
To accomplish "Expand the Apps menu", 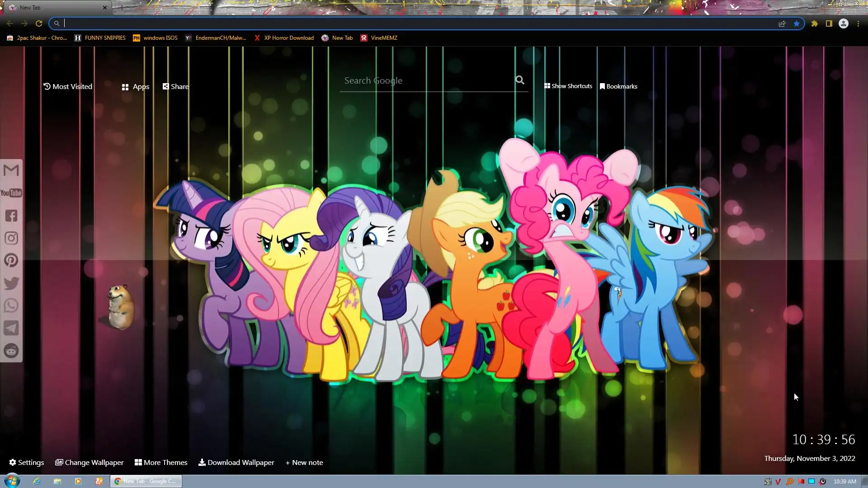I will pos(136,87).
